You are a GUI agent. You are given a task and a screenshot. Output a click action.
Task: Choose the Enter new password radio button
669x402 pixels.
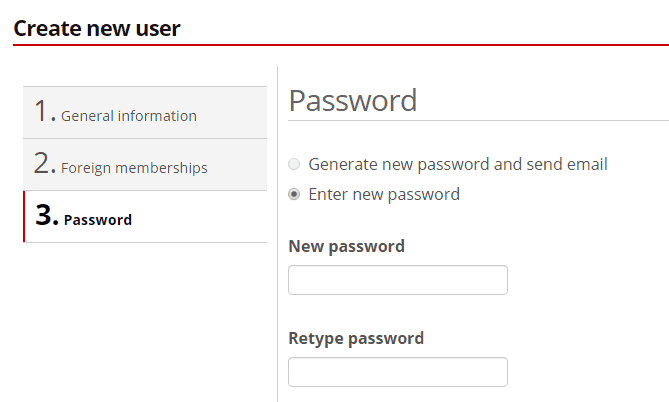click(x=294, y=194)
